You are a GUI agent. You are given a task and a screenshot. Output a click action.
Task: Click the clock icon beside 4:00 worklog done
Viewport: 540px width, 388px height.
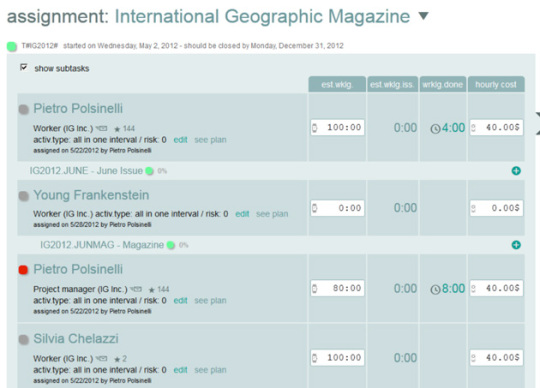435,129
